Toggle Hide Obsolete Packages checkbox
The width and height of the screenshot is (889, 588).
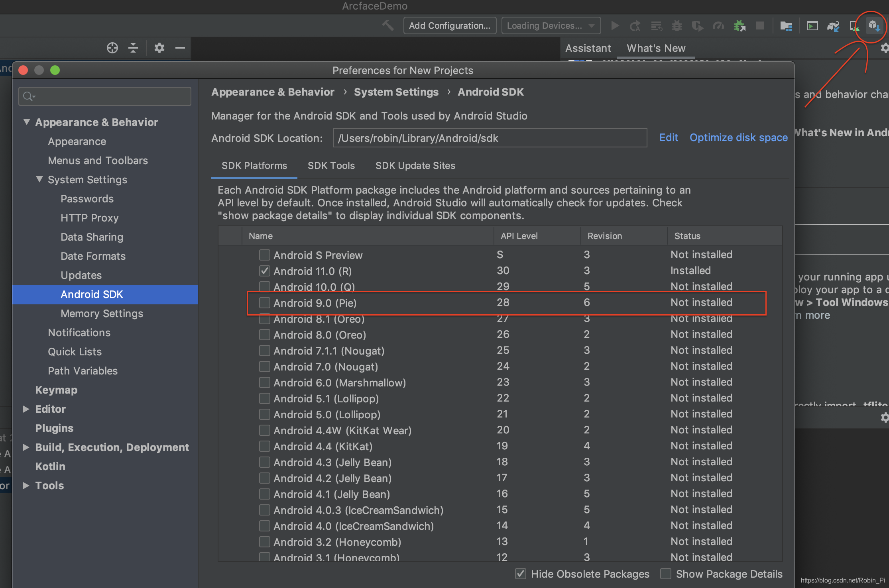point(520,574)
